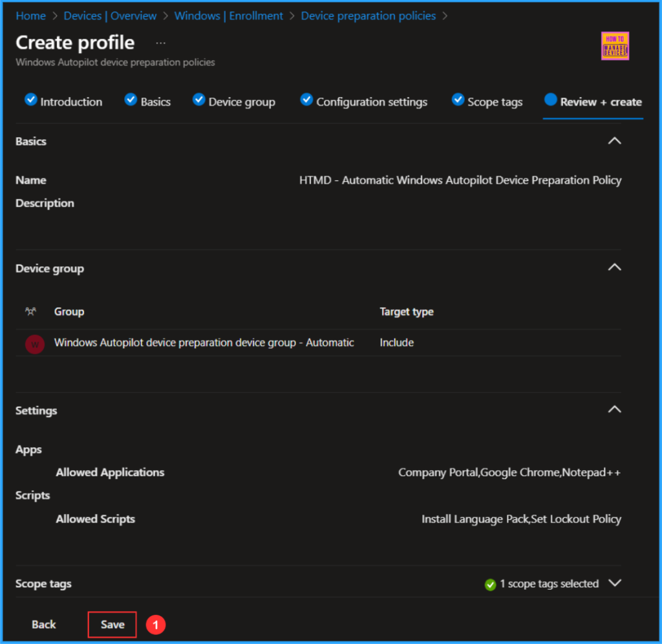The image size is (662, 644).
Task: Click the Back button
Action: 43,624
